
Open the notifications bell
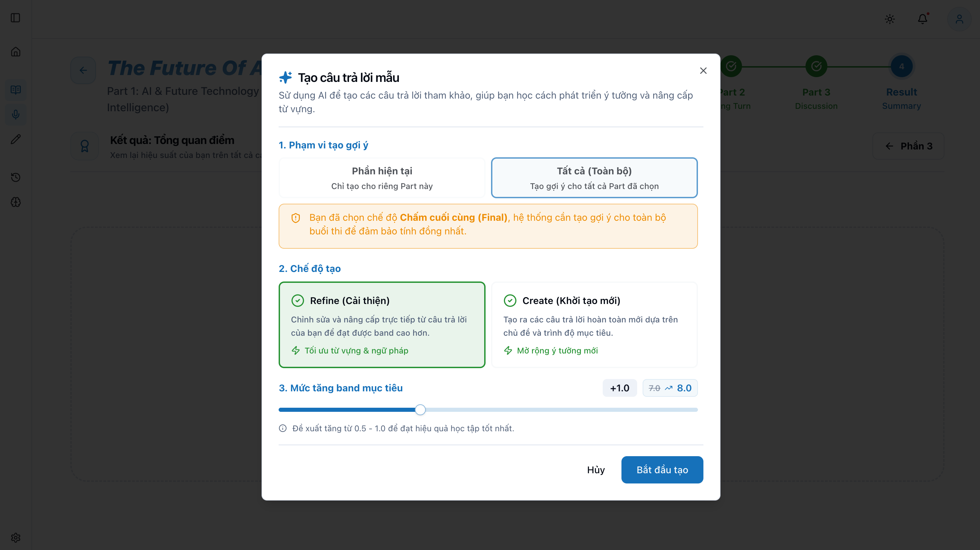pos(922,19)
